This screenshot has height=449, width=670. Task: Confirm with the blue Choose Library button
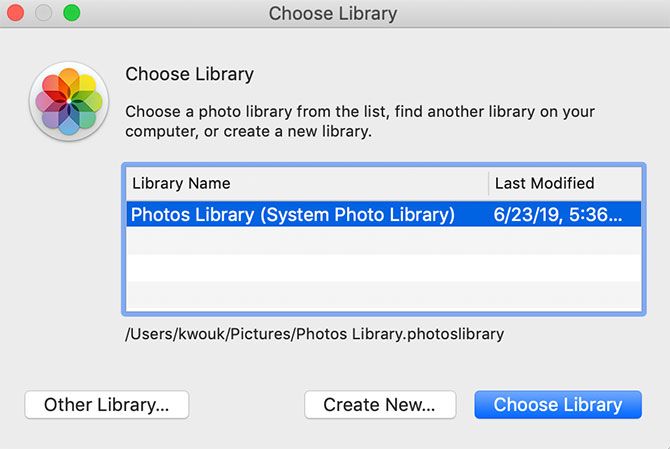point(558,405)
